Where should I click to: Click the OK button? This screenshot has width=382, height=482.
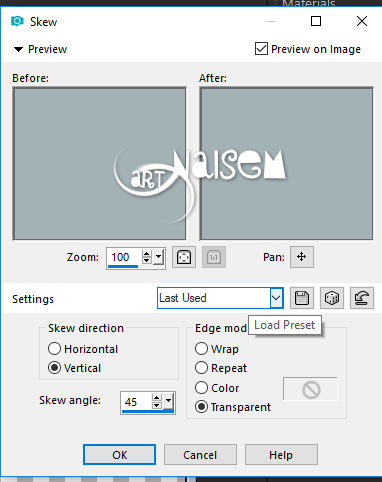pyautogui.click(x=119, y=455)
